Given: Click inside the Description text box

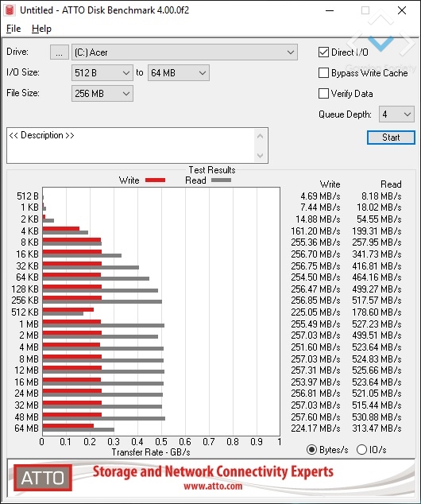Looking at the screenshot, I should pos(130,145).
